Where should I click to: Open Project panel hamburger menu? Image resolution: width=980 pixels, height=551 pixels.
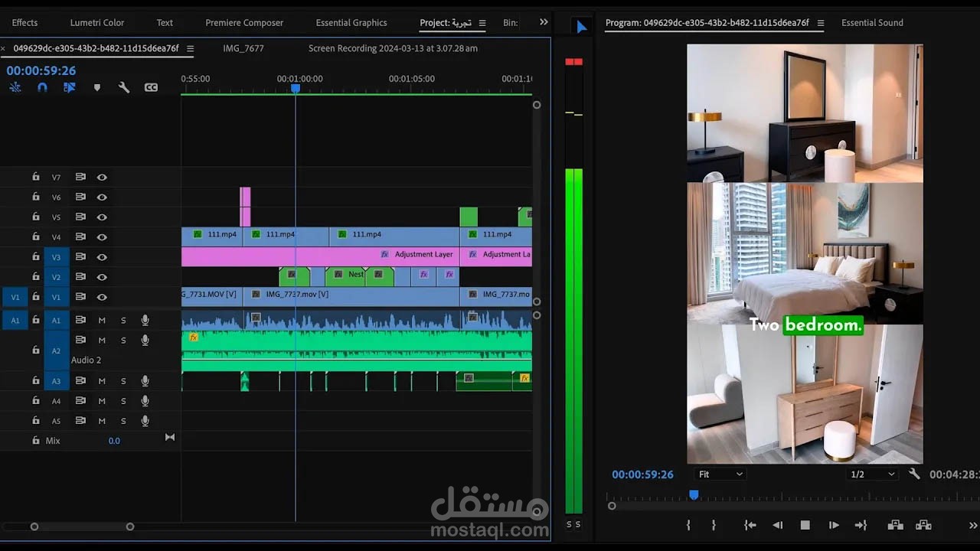point(482,23)
